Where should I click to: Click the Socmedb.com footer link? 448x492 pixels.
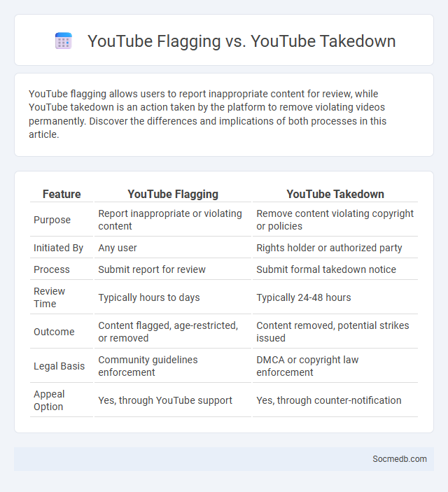click(x=399, y=458)
